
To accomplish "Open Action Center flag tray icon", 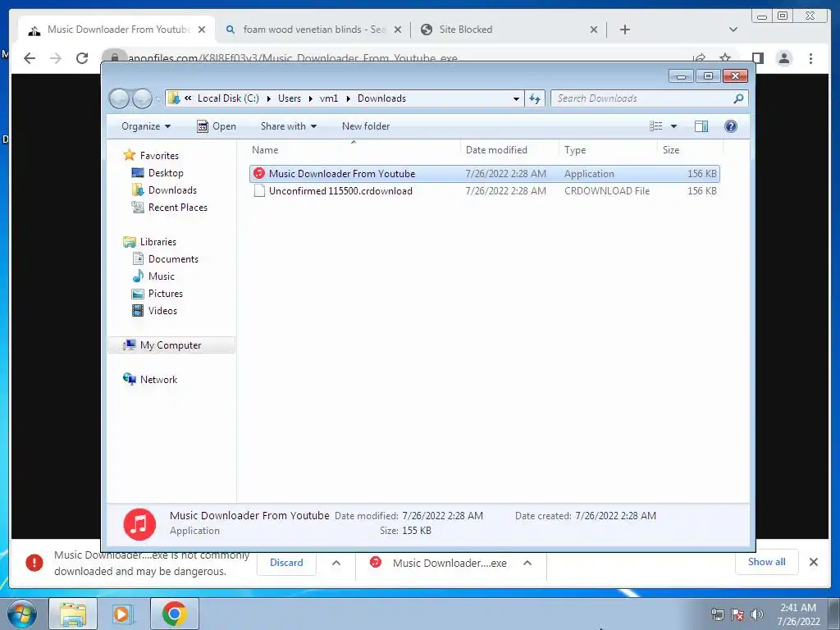I will pos(737,614).
